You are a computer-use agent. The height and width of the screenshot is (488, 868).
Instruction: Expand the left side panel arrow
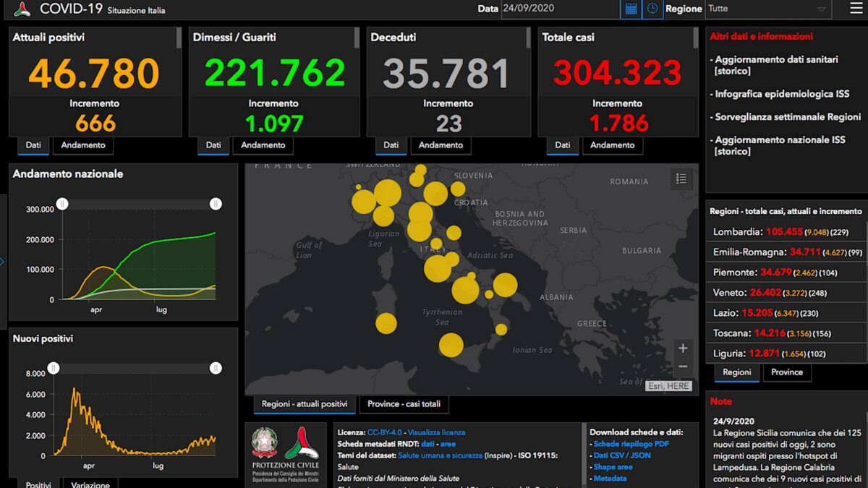click(2, 262)
